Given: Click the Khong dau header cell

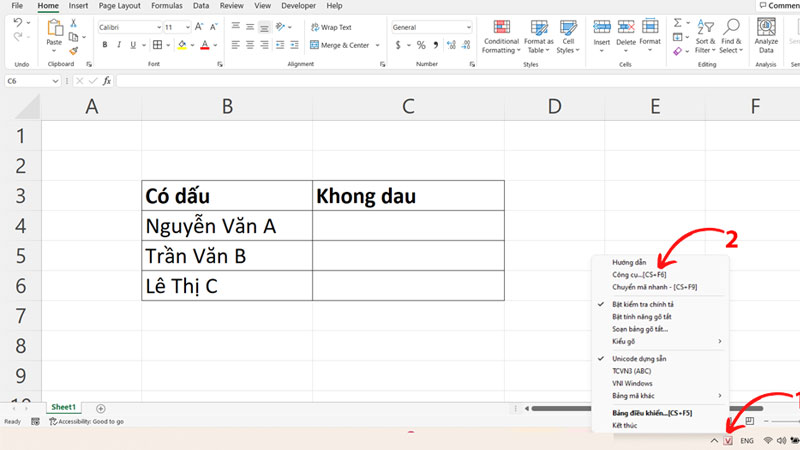Looking at the screenshot, I should click(x=408, y=196).
